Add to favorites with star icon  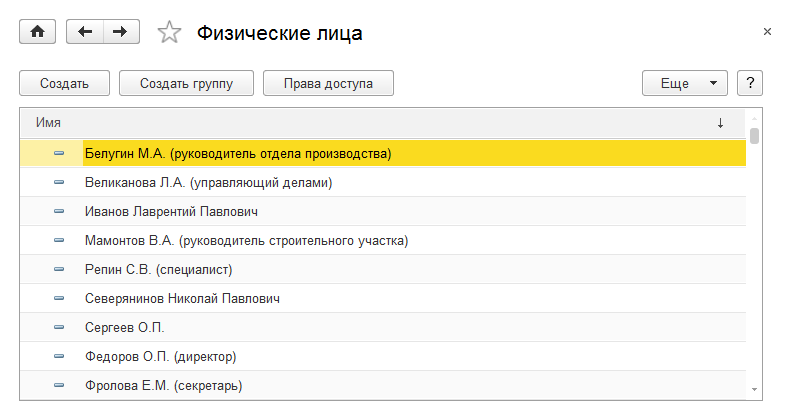[x=170, y=33]
